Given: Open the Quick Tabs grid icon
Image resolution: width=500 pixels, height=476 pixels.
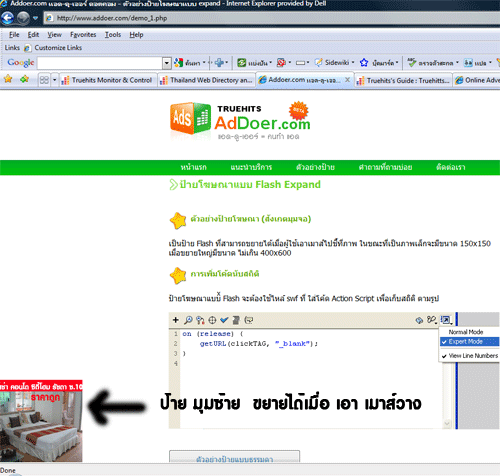Looking at the screenshot, I should (x=44, y=80).
